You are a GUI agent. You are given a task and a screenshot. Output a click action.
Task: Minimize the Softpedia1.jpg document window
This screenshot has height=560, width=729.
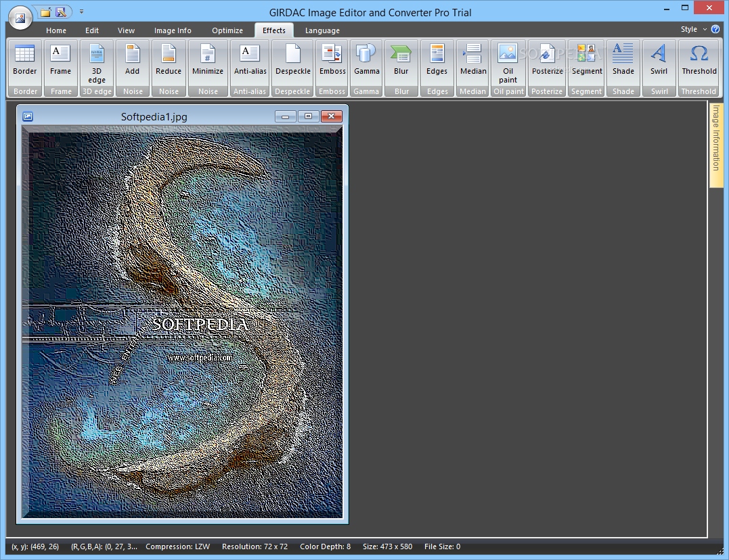pos(286,116)
